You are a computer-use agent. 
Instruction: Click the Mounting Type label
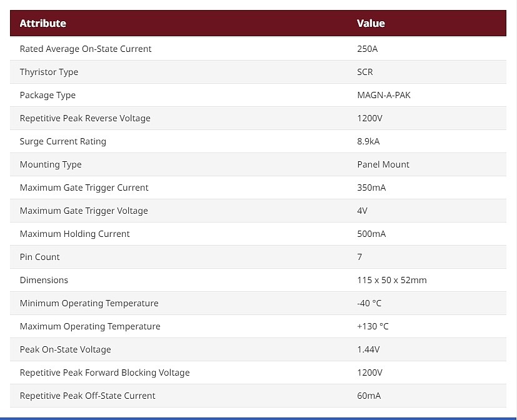[51, 164]
